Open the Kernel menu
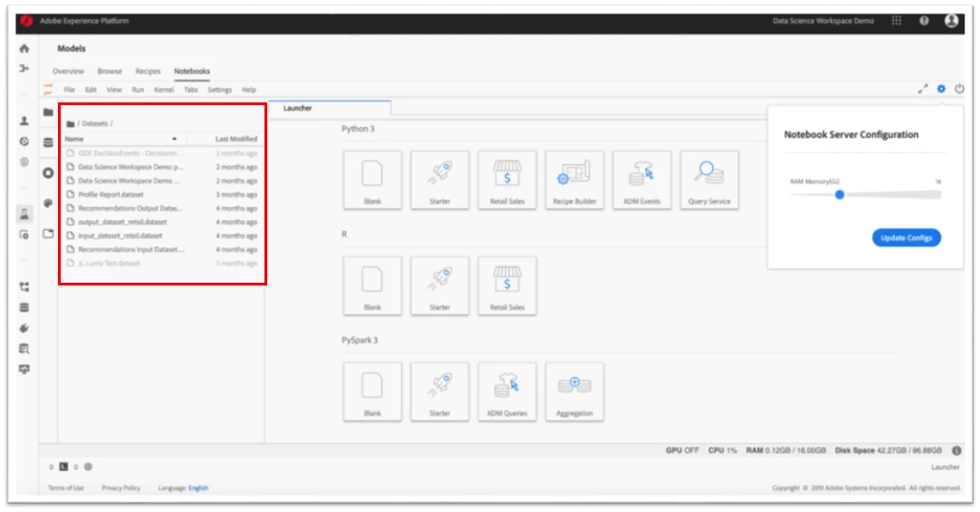Image resolution: width=980 pixels, height=512 pixels. (x=164, y=90)
